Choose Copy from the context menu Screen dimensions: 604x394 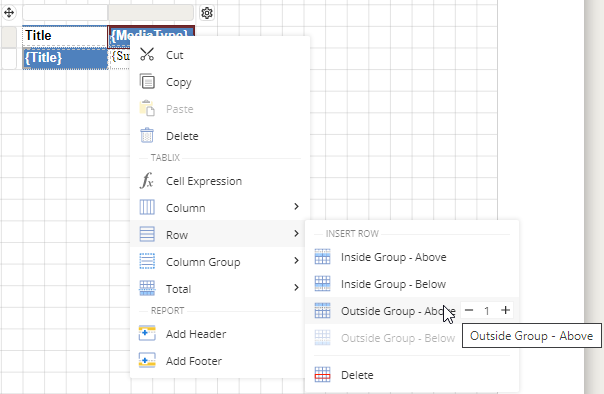tap(220, 82)
